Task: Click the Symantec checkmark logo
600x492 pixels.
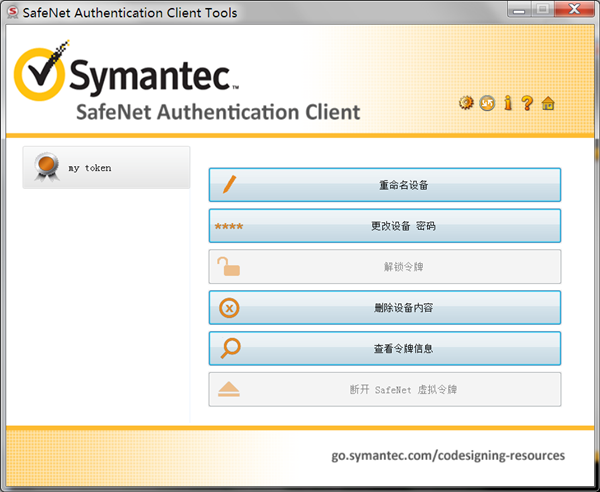Action: tap(41, 72)
